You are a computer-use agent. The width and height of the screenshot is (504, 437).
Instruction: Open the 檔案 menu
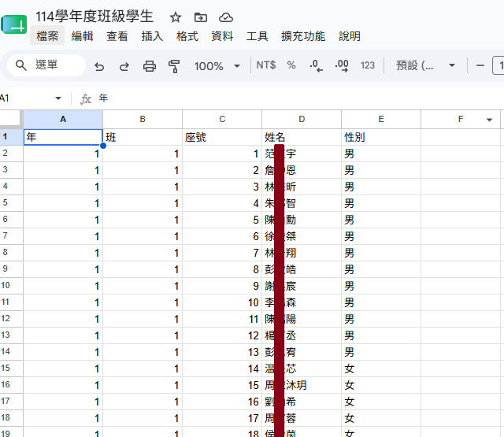click(47, 36)
